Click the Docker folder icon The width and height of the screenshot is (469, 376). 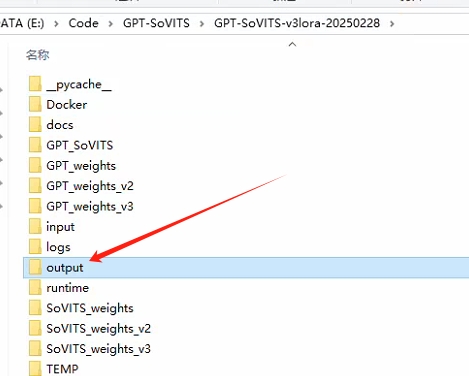pyautogui.click(x=35, y=104)
